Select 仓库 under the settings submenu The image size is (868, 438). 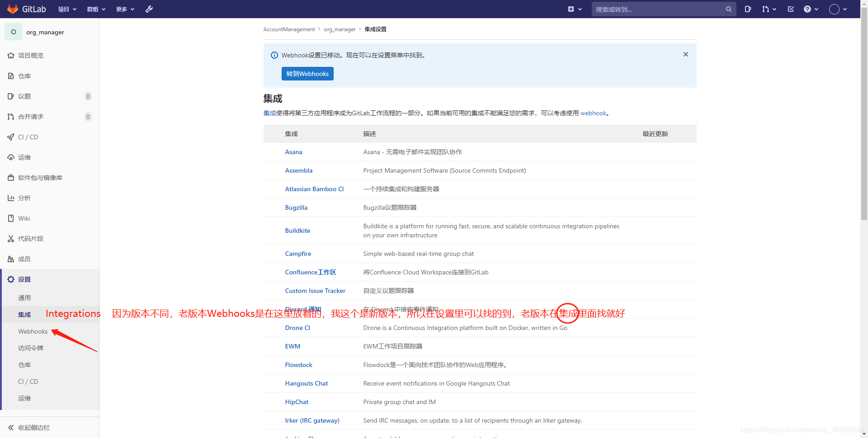click(24, 365)
